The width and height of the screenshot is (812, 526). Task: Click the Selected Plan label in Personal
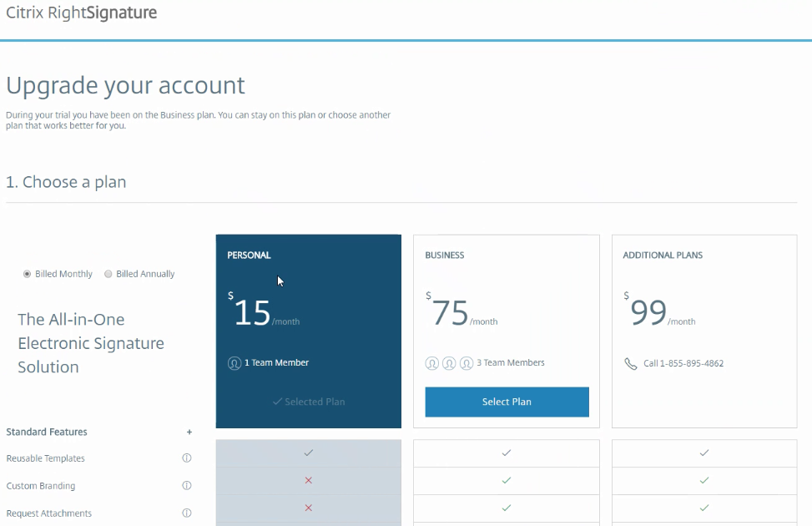(309, 402)
